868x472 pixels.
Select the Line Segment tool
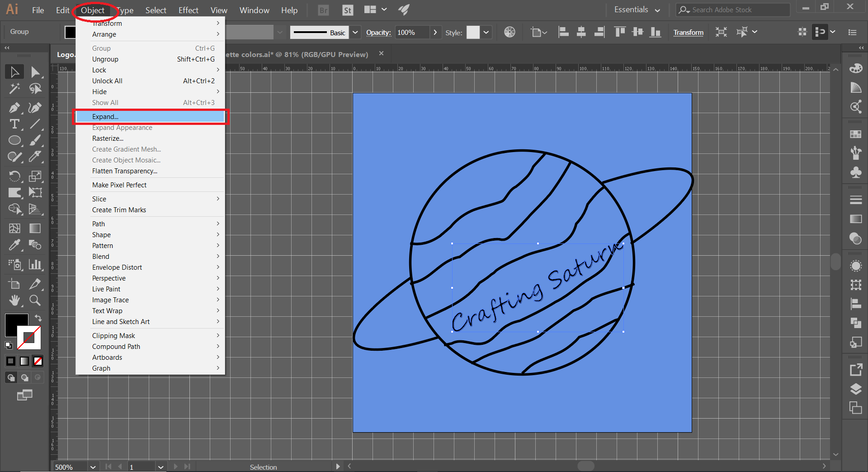pyautogui.click(x=35, y=124)
